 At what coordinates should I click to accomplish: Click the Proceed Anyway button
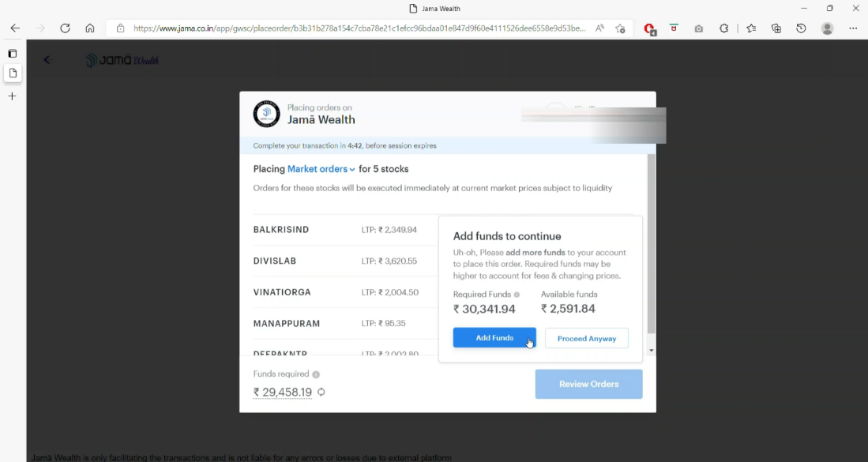coord(587,338)
